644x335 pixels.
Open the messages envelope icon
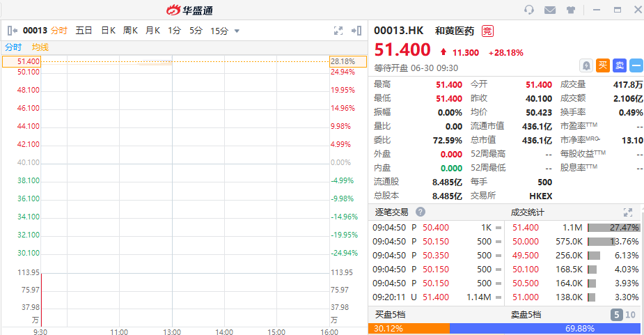coord(550,10)
